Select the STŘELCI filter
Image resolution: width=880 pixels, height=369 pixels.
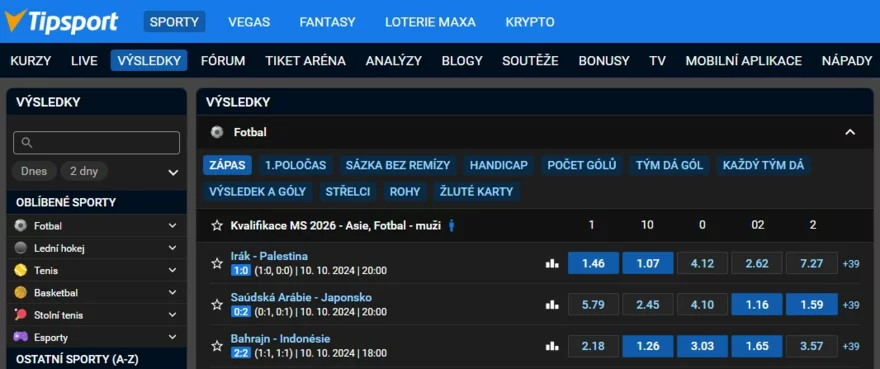click(x=347, y=192)
